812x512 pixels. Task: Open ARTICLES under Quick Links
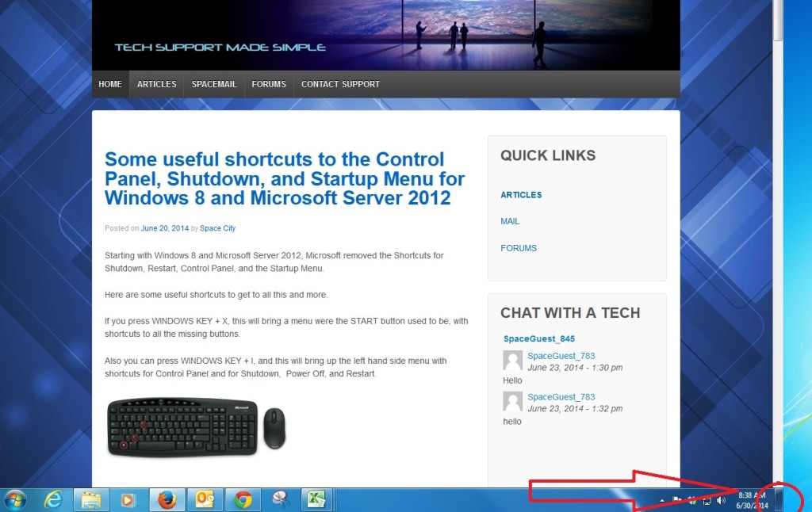[x=521, y=195]
